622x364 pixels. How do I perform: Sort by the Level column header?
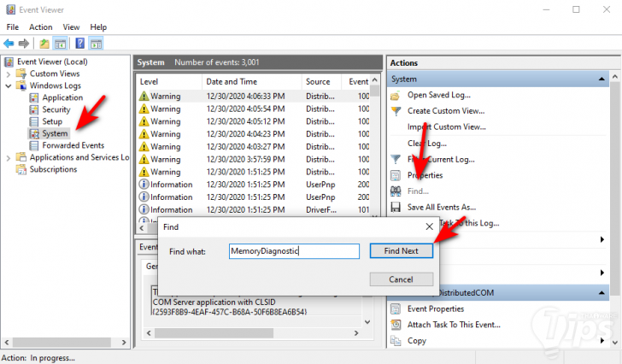click(169, 82)
